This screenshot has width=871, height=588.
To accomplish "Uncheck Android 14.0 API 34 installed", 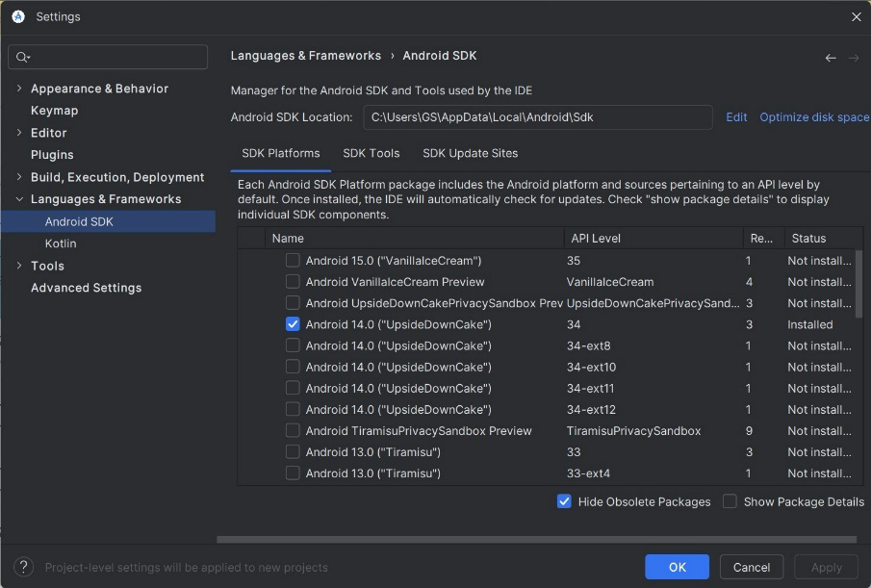I will [293, 324].
